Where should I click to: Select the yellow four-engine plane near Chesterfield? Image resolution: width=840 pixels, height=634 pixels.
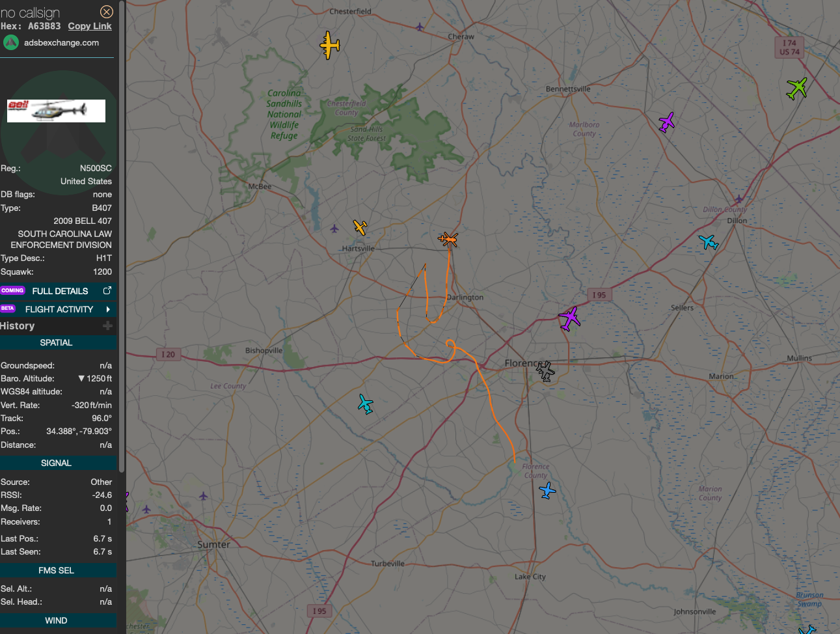[330, 45]
